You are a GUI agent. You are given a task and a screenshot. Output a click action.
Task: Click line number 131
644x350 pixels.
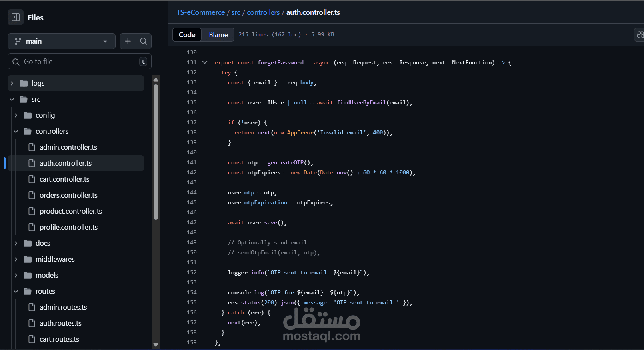pos(192,62)
